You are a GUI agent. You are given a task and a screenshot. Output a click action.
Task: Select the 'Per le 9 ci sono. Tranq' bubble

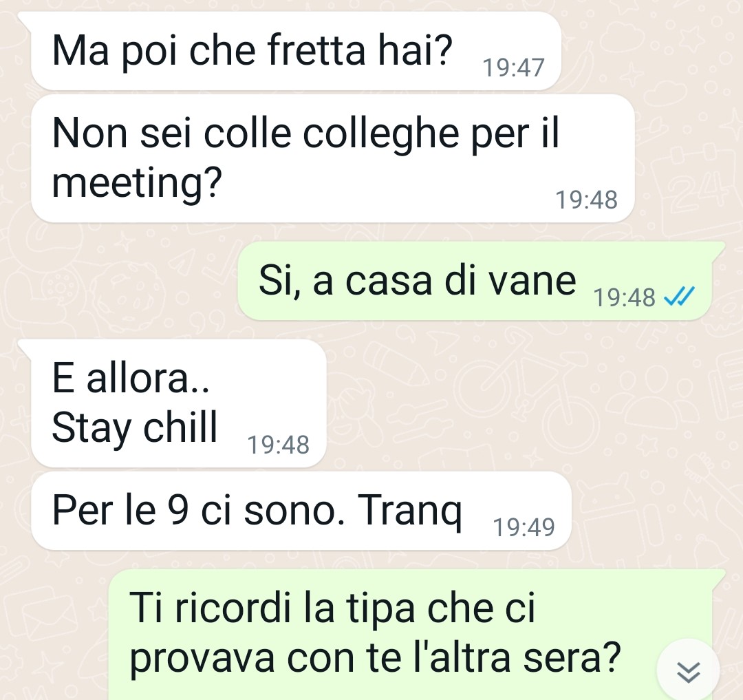[x=301, y=511]
